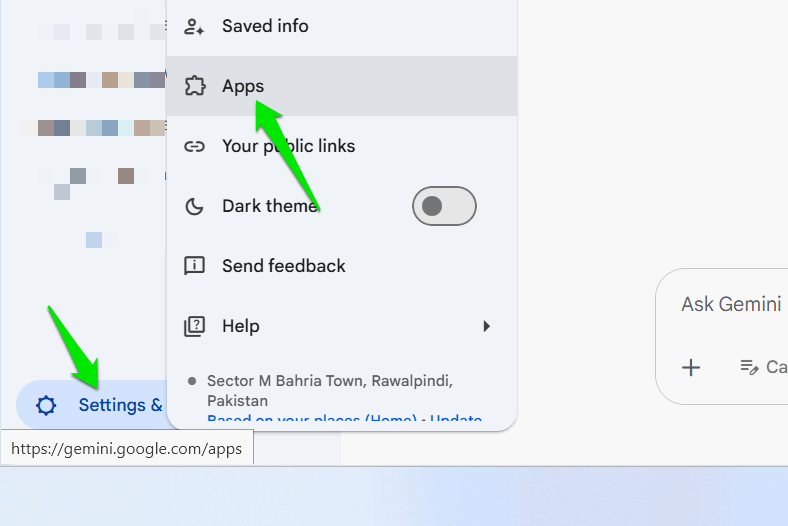788x526 pixels.
Task: Open the Saved info menu item
Action: coord(342,26)
